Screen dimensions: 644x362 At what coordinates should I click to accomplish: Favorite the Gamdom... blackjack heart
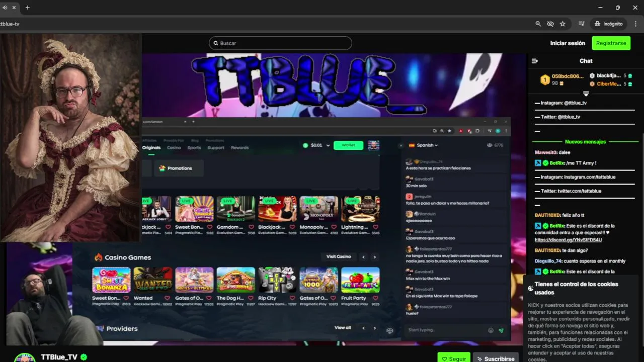pyautogui.click(x=251, y=227)
